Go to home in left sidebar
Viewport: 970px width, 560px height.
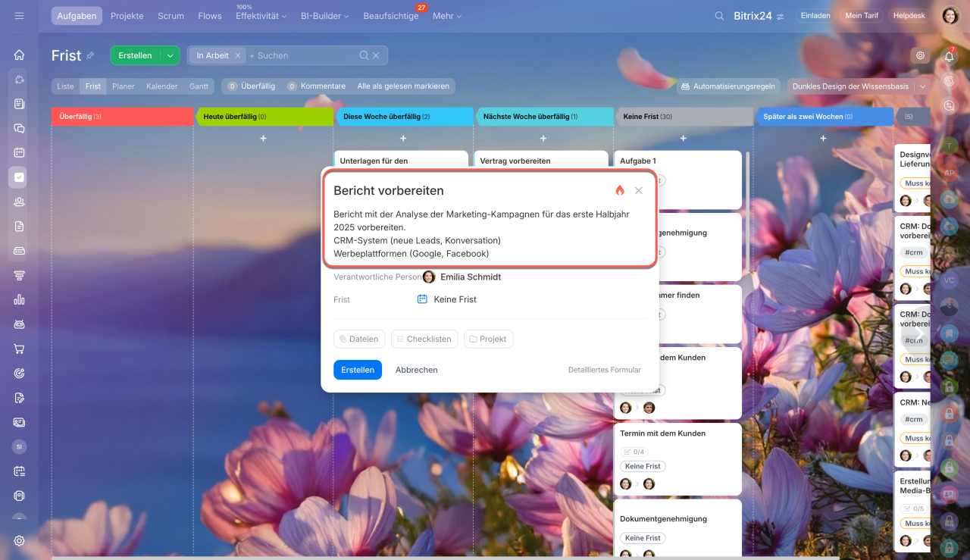[19, 55]
